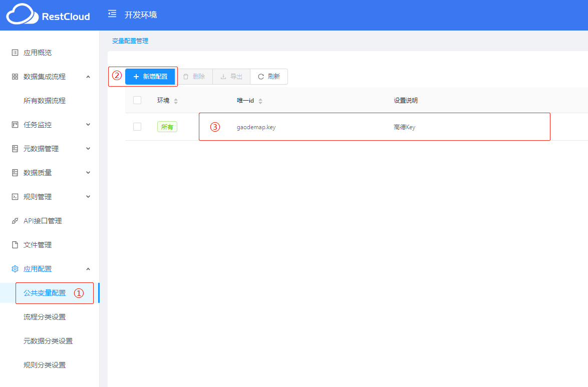Click the 规则管理 terminal icon
The image size is (588, 387).
[x=15, y=197]
